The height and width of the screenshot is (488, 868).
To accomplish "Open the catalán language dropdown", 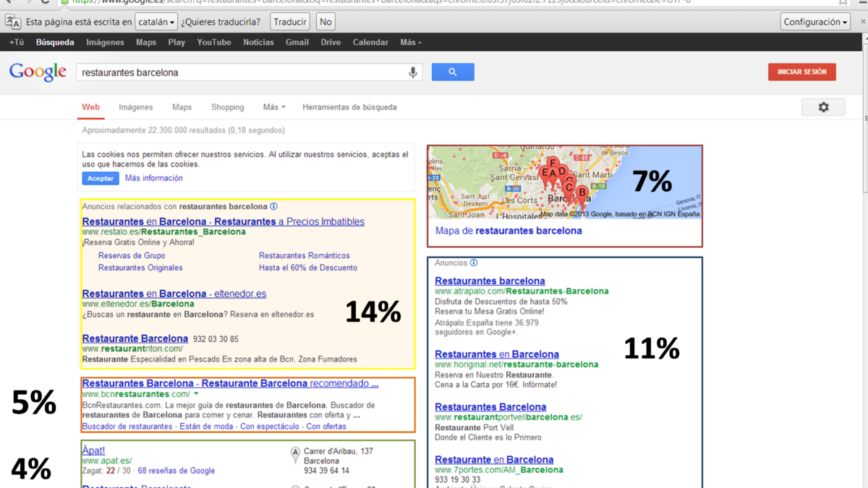I will pos(156,22).
